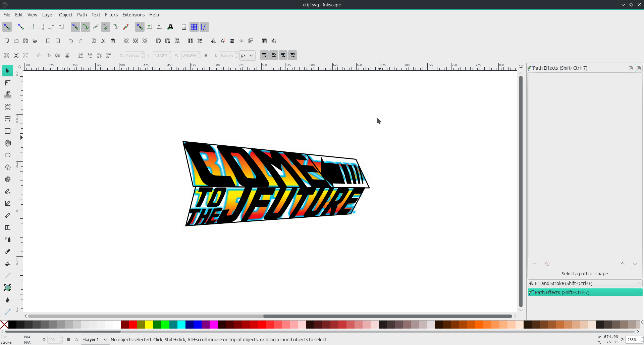Increase the opacity O stepper

tap(61, 338)
